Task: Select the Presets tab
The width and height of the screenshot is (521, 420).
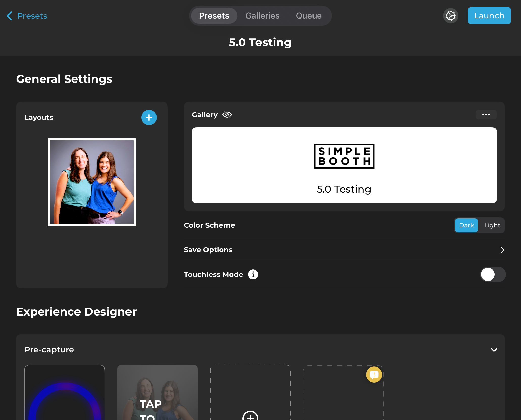Action: (x=214, y=16)
